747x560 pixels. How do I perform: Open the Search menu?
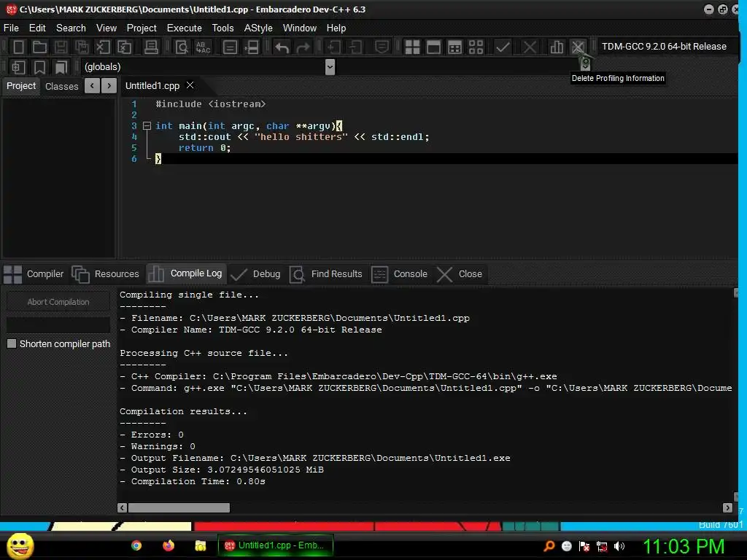[71, 28]
